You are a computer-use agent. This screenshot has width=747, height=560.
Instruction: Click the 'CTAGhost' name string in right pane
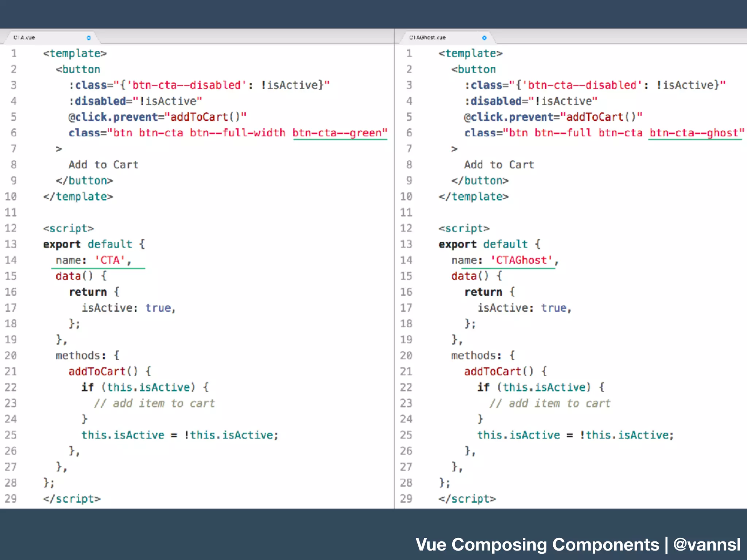coord(522,260)
